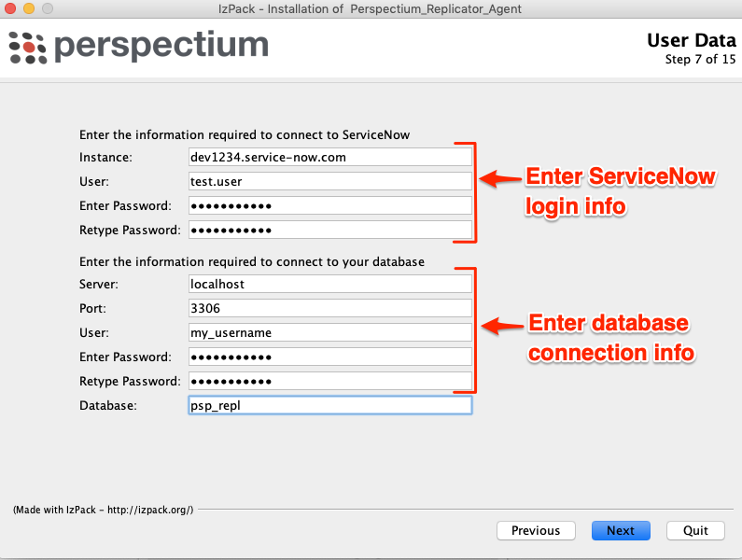Click the IzPack installation window title

pyautogui.click(x=370, y=9)
